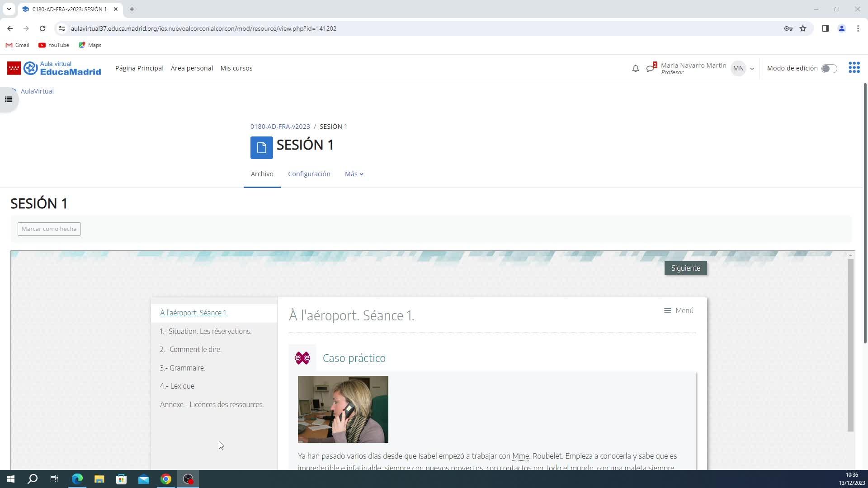Open the EducaMadrid apps grid icon

[854, 68]
